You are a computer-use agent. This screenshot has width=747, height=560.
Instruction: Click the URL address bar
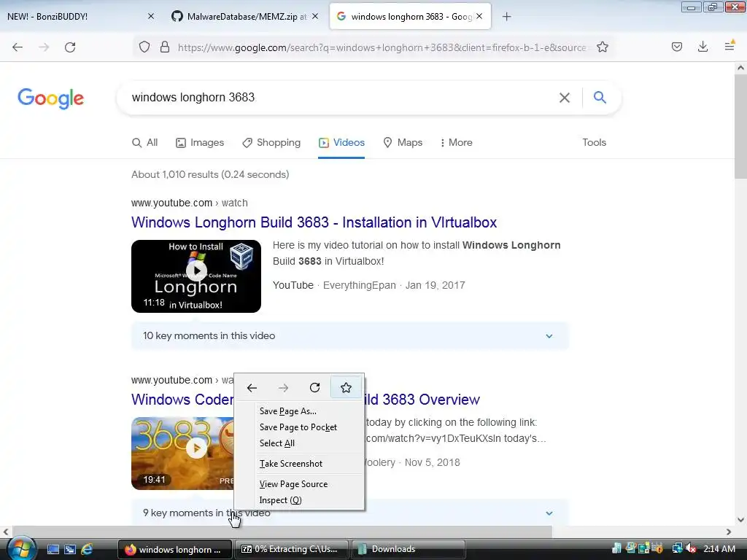click(381, 47)
